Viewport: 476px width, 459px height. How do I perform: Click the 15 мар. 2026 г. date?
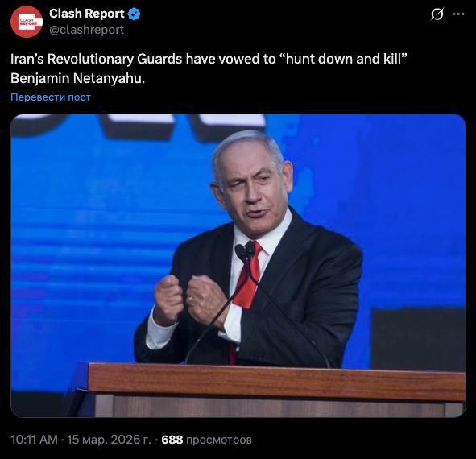(109, 440)
